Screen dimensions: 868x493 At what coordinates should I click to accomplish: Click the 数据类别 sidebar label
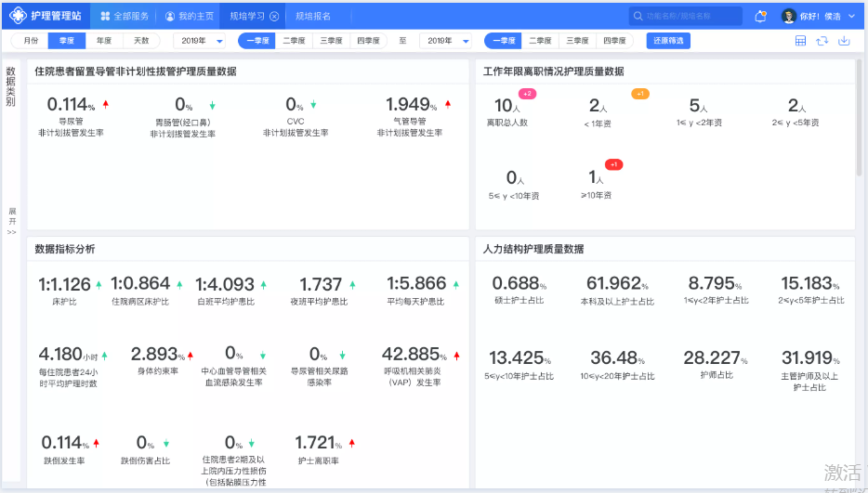click(x=11, y=86)
